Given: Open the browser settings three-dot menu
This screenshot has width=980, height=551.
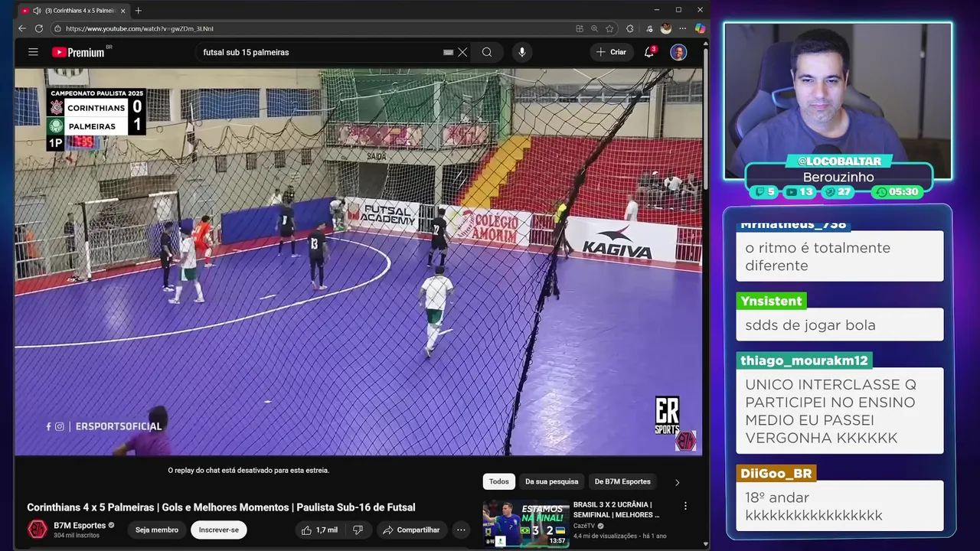Looking at the screenshot, I should [x=682, y=28].
